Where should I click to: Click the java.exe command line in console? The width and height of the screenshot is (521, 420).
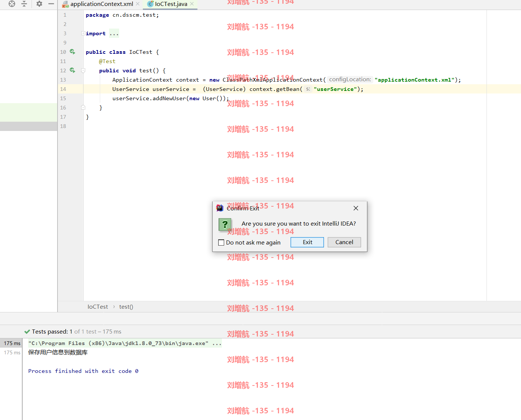(x=125, y=343)
